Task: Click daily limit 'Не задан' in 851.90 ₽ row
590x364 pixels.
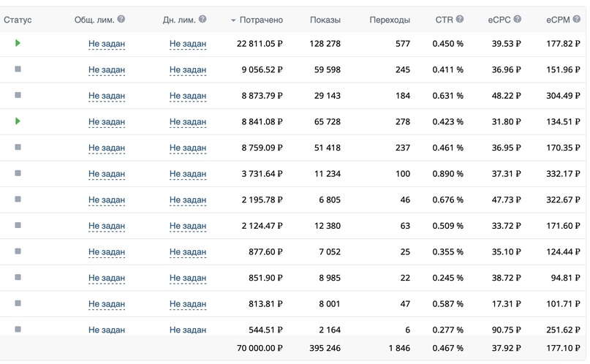Action: 188,278
